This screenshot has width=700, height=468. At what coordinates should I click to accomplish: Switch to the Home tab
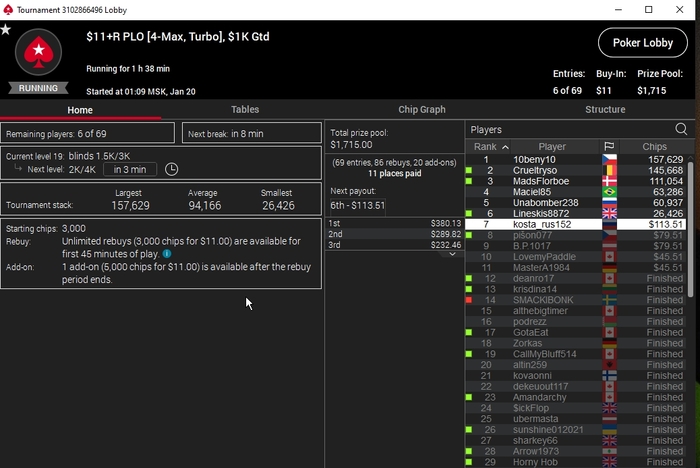[x=80, y=110]
